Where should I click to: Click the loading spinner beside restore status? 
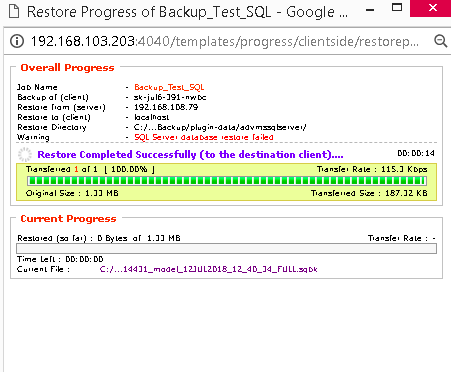[25, 155]
